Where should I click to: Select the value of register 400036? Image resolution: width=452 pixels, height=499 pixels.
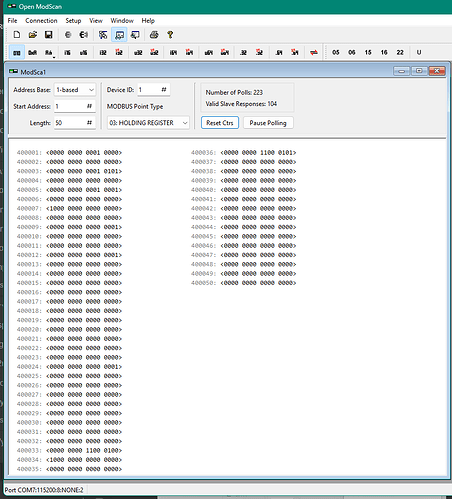[x=258, y=153]
